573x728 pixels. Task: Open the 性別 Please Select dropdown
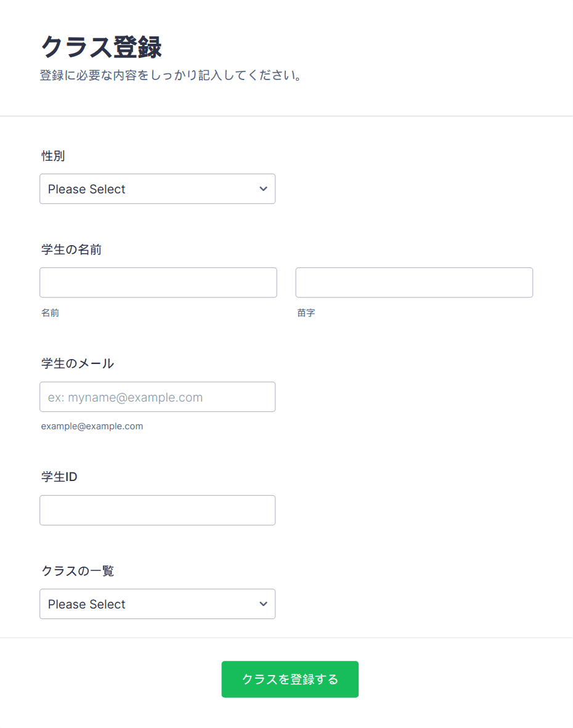pyautogui.click(x=157, y=189)
